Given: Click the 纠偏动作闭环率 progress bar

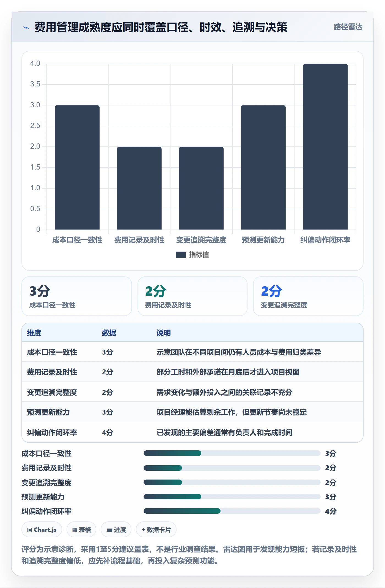Looking at the screenshot, I should [x=232, y=511].
